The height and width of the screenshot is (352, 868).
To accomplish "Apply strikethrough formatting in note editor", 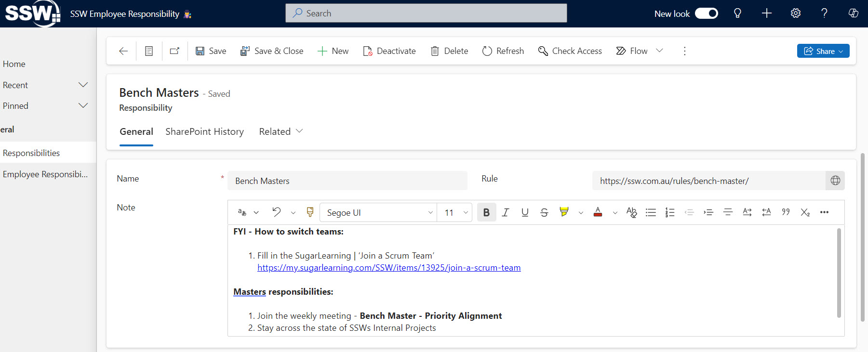I will point(544,212).
